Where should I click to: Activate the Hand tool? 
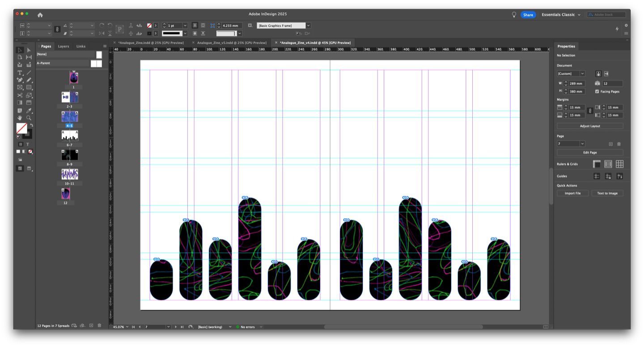pyautogui.click(x=20, y=118)
